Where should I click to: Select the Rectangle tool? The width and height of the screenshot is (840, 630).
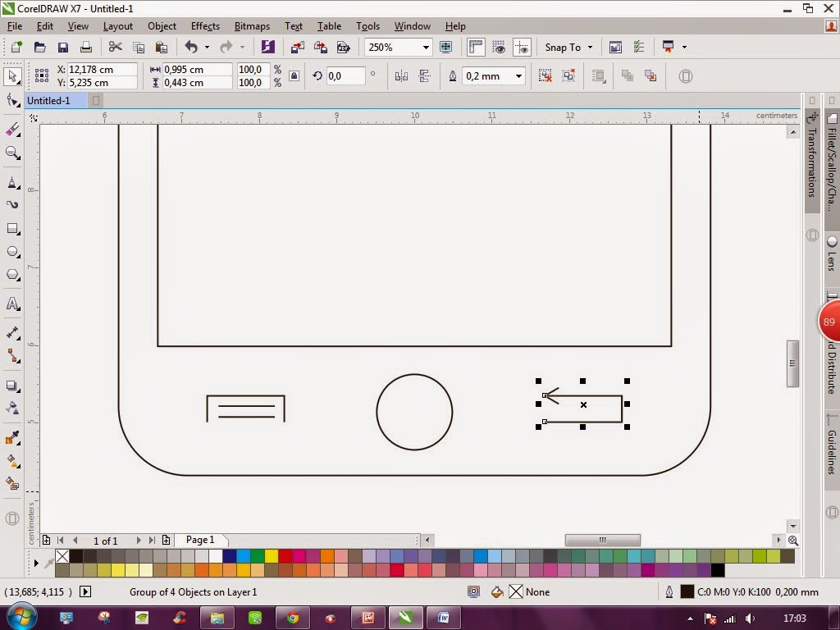[x=12, y=229]
